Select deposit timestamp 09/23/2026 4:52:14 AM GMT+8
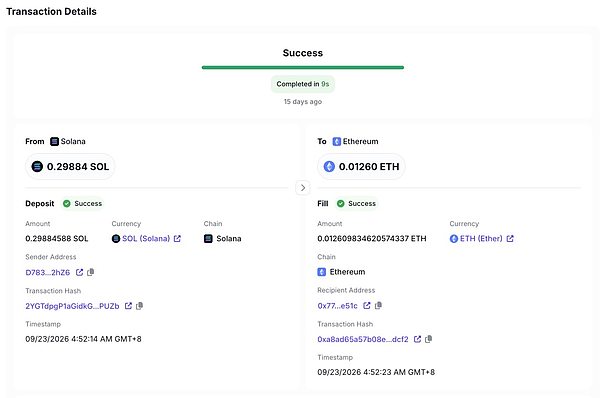 [x=83, y=339]
